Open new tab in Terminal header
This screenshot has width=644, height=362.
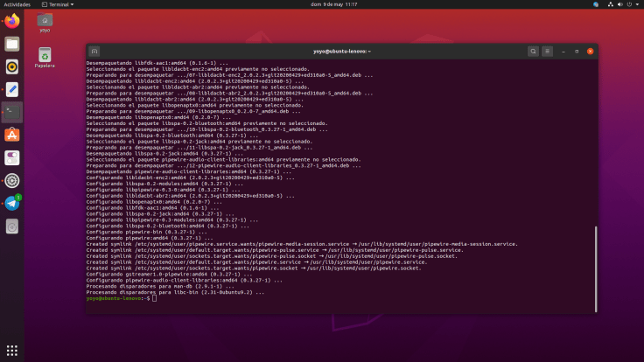pos(94,52)
